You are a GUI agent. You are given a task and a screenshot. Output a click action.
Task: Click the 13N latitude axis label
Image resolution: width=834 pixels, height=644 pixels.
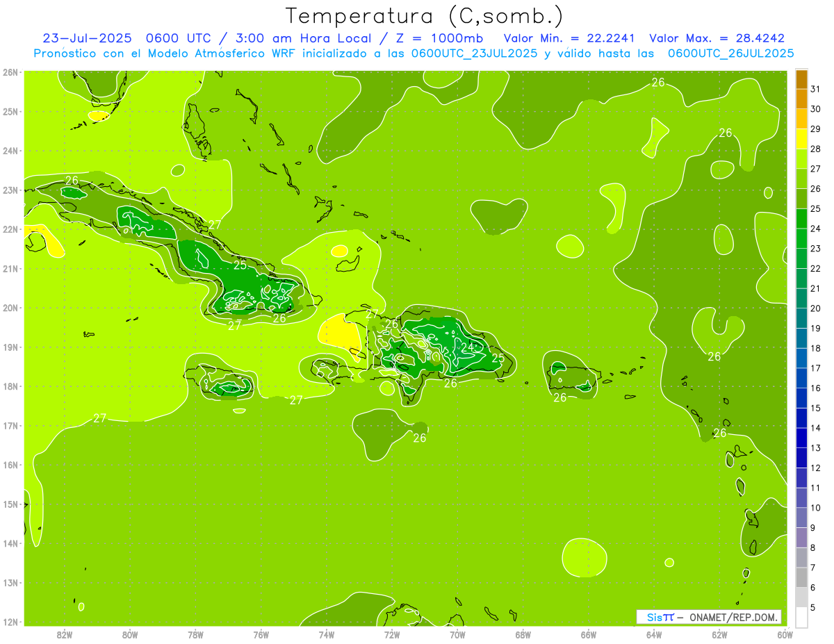tap(10, 582)
